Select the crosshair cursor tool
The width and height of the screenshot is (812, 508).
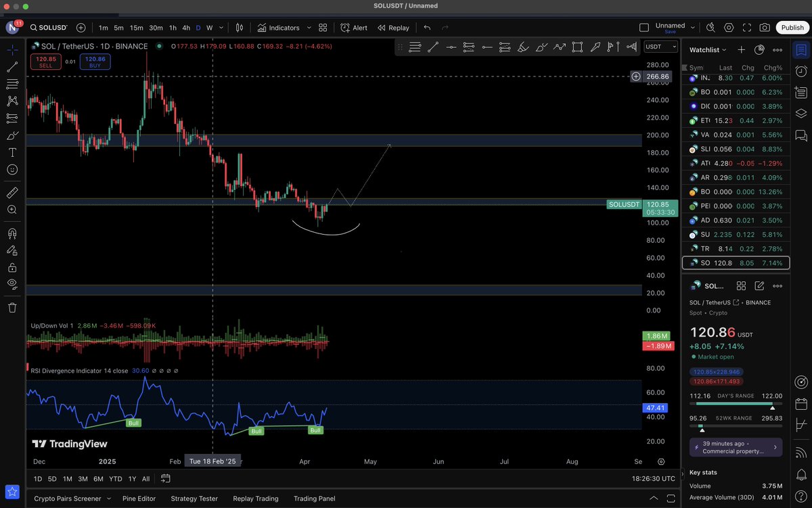[x=12, y=50]
